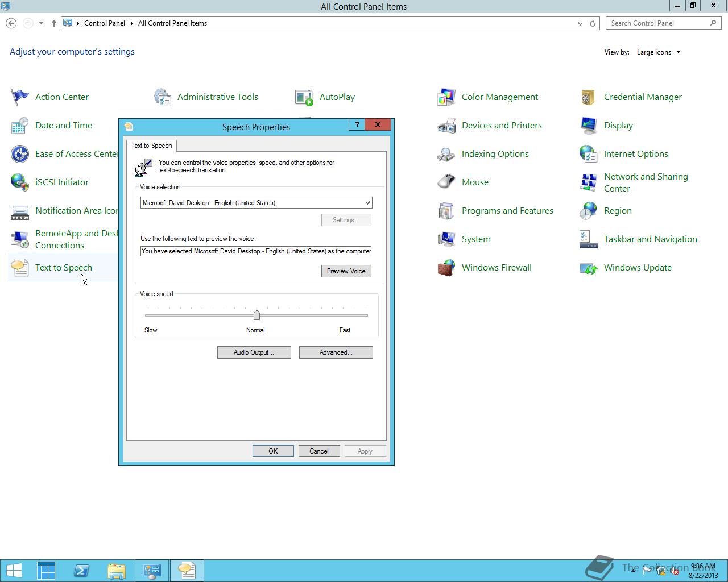The height and width of the screenshot is (582, 728).
Task: Expand the voice selection combo box
Action: pos(367,203)
